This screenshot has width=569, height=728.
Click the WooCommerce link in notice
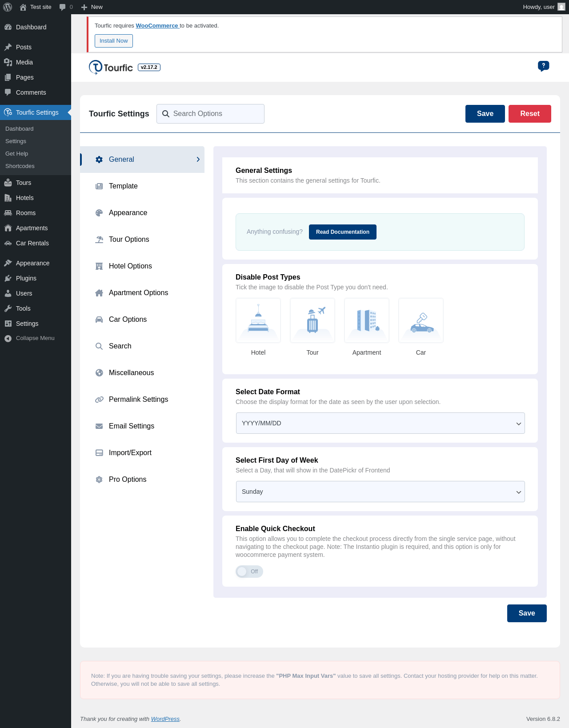[x=157, y=26]
